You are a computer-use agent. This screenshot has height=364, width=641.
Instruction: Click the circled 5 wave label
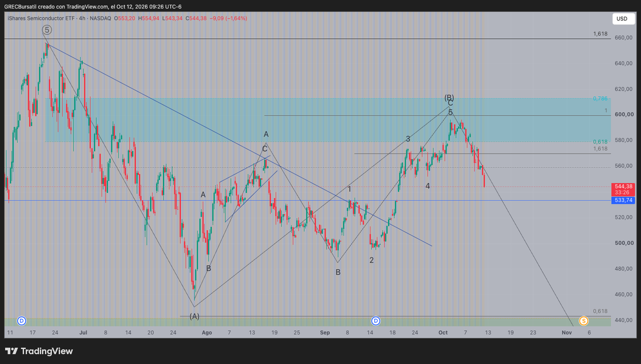tap(47, 30)
